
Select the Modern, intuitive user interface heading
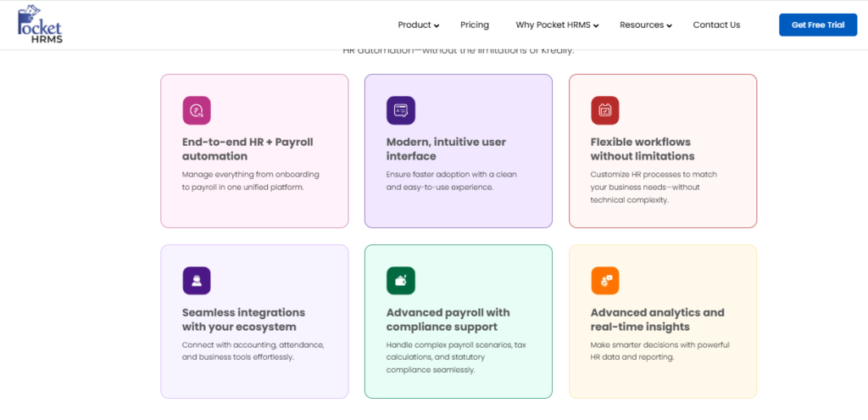(446, 149)
